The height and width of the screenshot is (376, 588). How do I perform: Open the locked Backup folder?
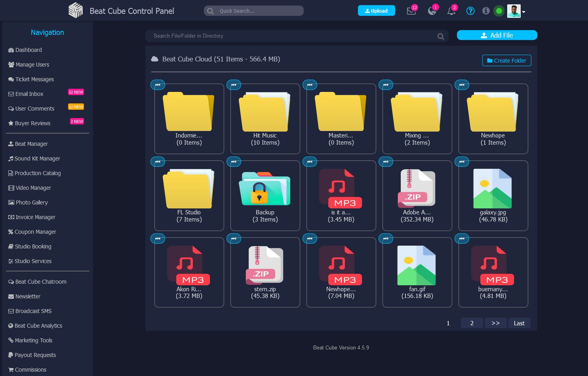265,189
